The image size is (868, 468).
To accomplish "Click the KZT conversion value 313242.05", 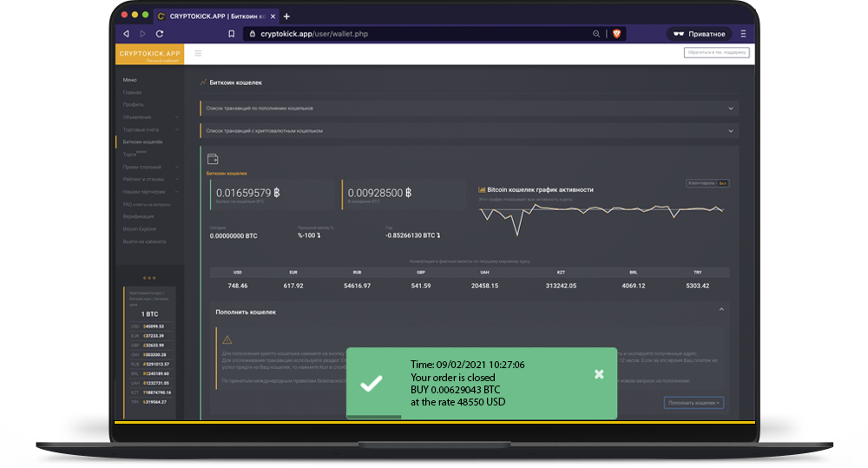I will pyautogui.click(x=561, y=286).
